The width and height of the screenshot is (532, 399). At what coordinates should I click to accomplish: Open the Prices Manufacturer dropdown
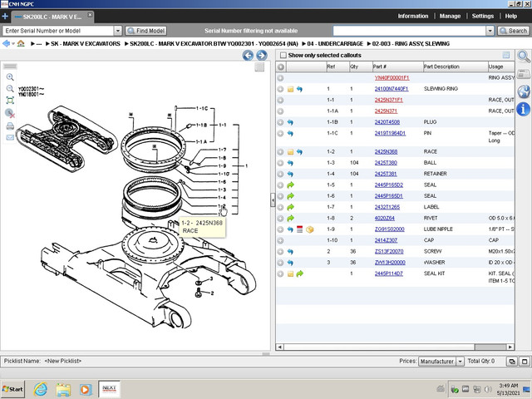pyautogui.click(x=460, y=362)
